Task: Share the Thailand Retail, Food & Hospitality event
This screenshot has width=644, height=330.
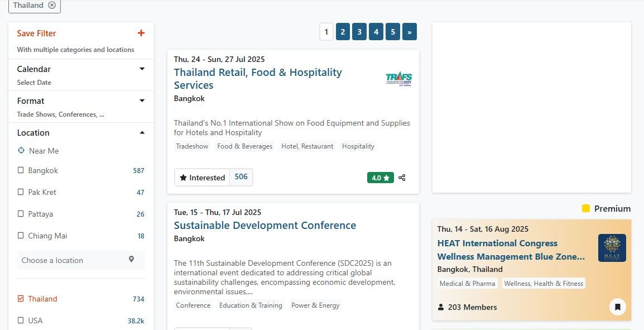Action: (x=402, y=178)
